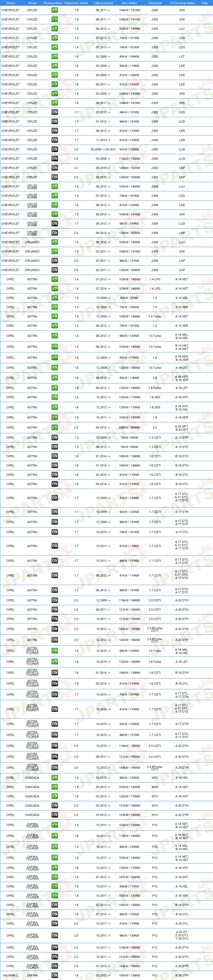The width and height of the screenshot is (213, 980).
Task: Click petrol icon in Zafira Tourer 85kW / 115KM row
Action: [x=55, y=886]
